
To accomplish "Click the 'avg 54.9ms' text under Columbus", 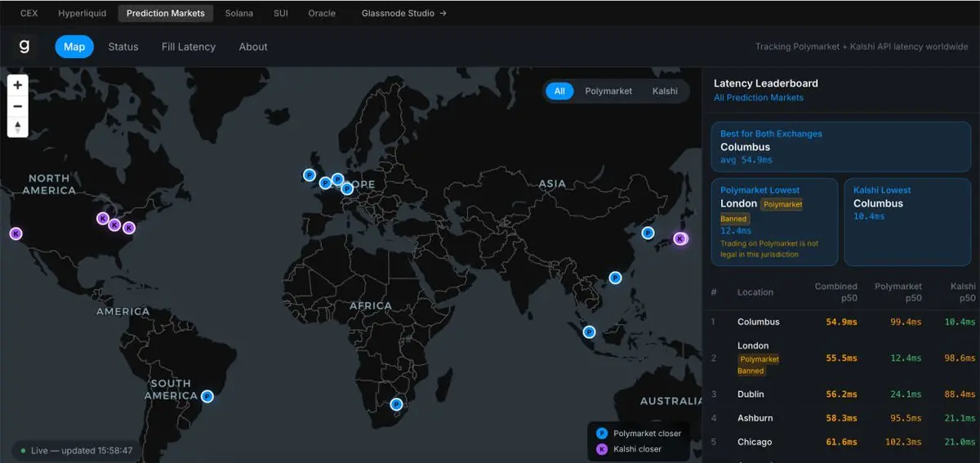I will 746,160.
